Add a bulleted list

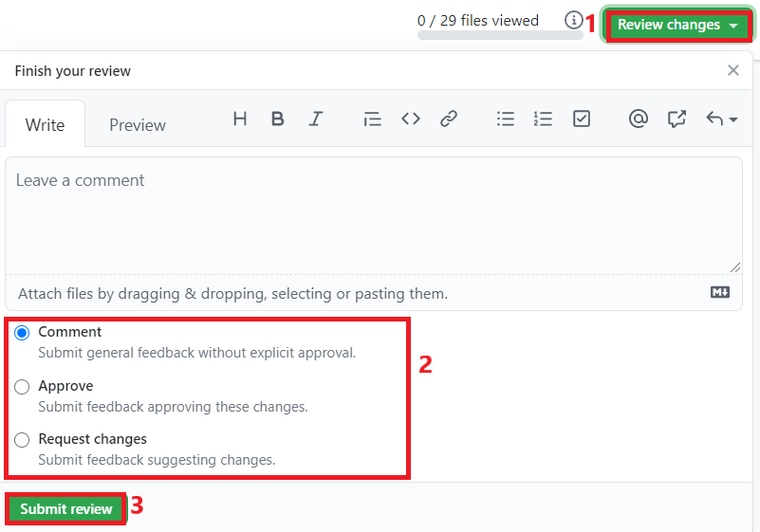pos(506,119)
